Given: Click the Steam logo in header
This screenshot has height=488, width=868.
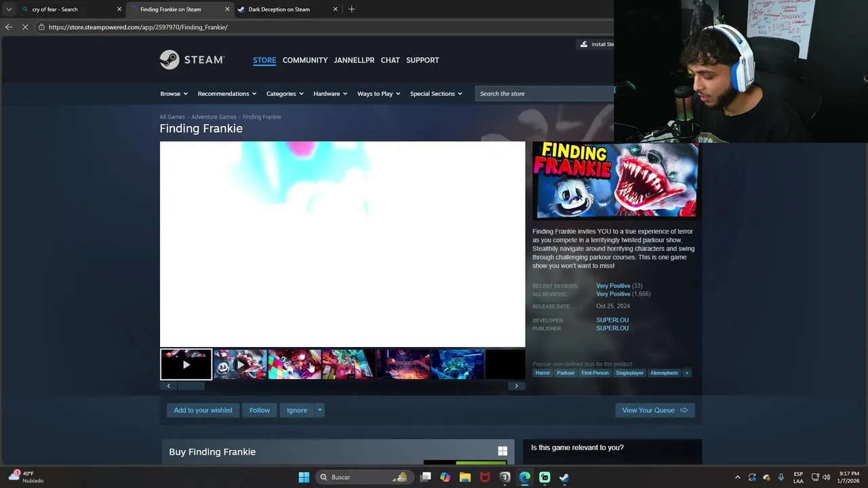Looking at the screenshot, I should [192, 60].
